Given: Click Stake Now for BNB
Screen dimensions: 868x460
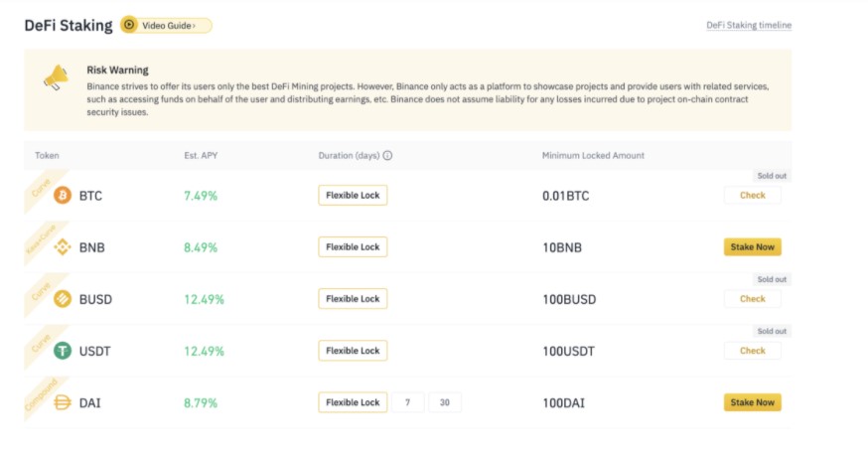Looking at the screenshot, I should tap(753, 246).
